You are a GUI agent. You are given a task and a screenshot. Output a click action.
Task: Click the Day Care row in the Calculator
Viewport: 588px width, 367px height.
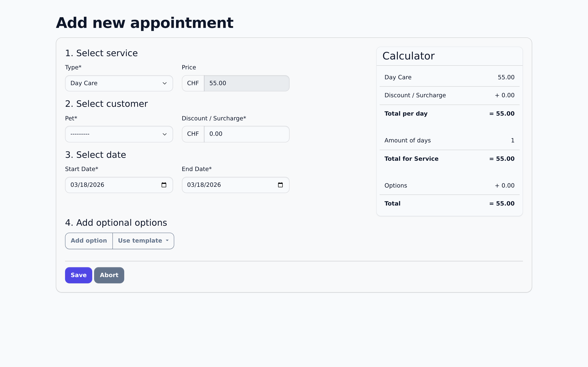tap(449, 77)
